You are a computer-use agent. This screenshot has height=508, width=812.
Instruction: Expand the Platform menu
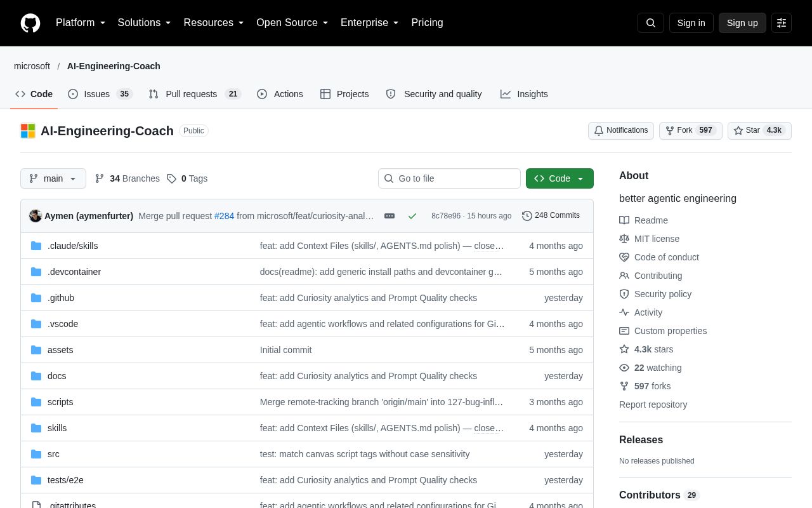[81, 23]
